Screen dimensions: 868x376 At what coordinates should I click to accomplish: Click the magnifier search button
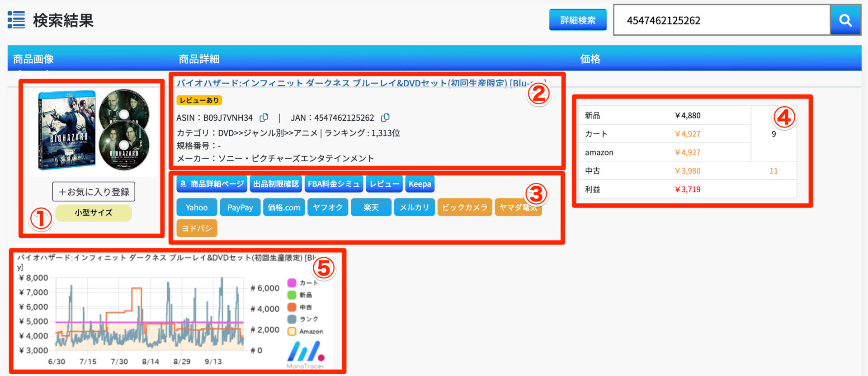coord(845,20)
